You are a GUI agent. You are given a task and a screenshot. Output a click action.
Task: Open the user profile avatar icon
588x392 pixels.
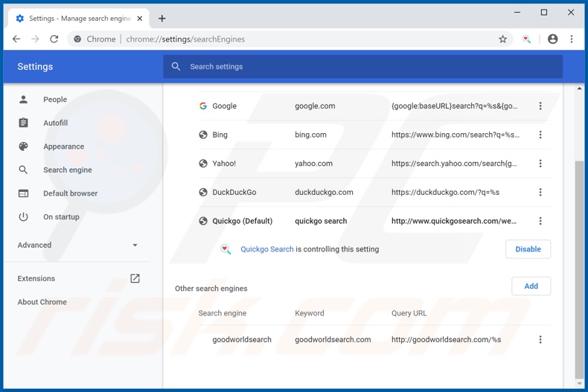(552, 39)
